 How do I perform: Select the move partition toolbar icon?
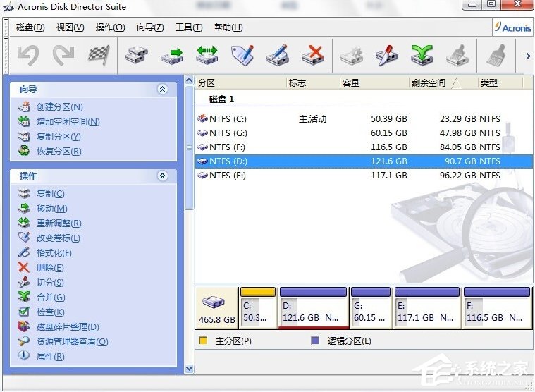click(x=171, y=55)
